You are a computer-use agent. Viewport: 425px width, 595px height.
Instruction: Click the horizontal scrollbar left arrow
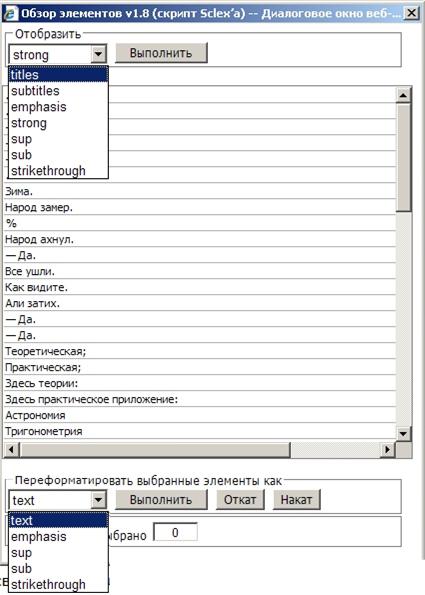tap(11, 450)
